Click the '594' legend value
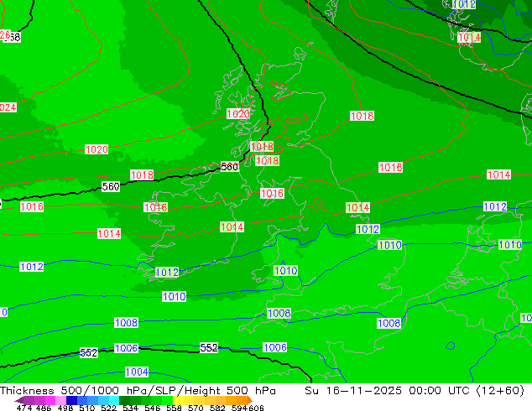The width and height of the screenshot is (532, 411). (x=239, y=408)
